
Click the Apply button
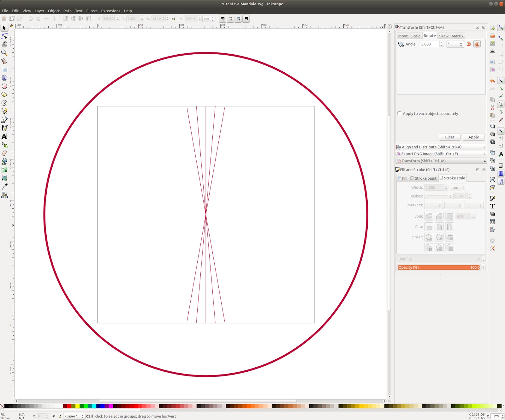click(x=473, y=137)
